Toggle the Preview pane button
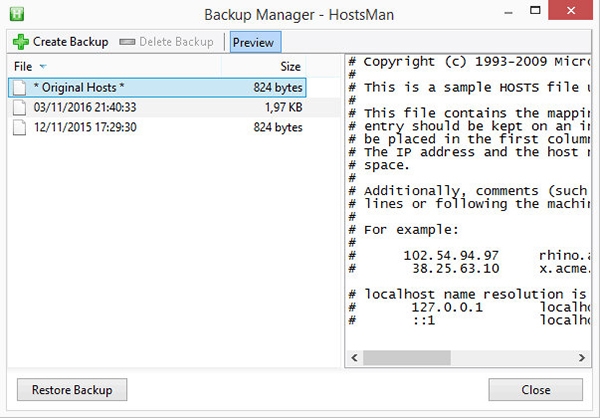Viewport: 600px width, 418px height. pos(256,42)
